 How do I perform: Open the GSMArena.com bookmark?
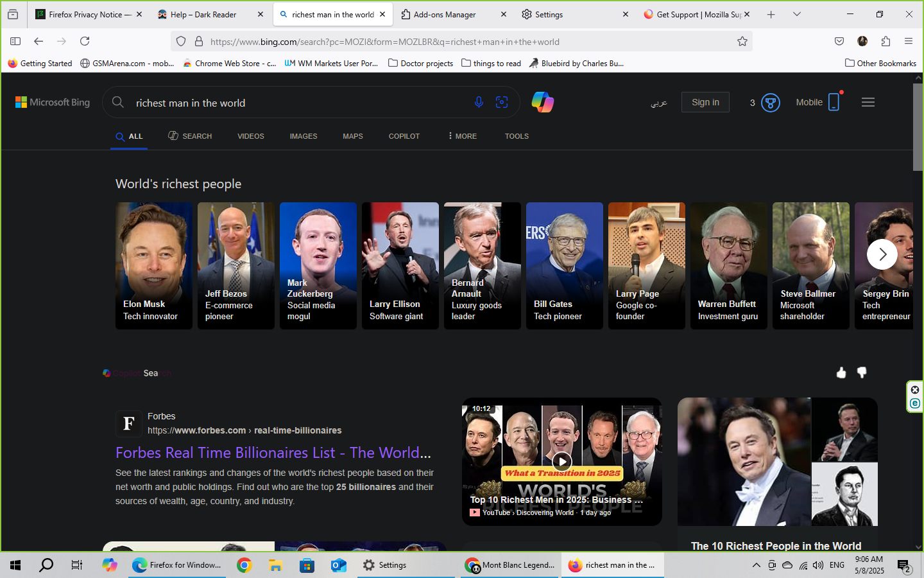[127, 63]
